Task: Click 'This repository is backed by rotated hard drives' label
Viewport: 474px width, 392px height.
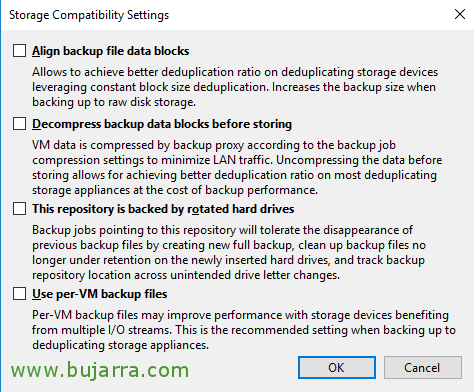Action: coord(163,209)
